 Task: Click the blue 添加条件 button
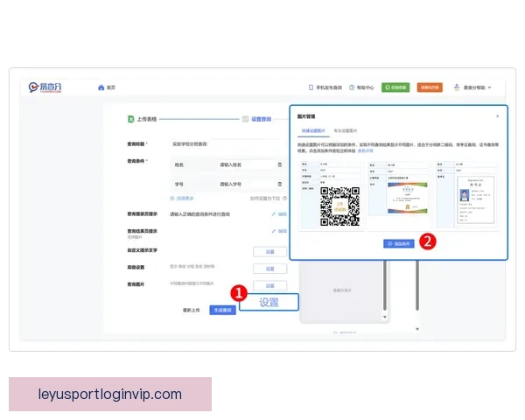[399, 244]
